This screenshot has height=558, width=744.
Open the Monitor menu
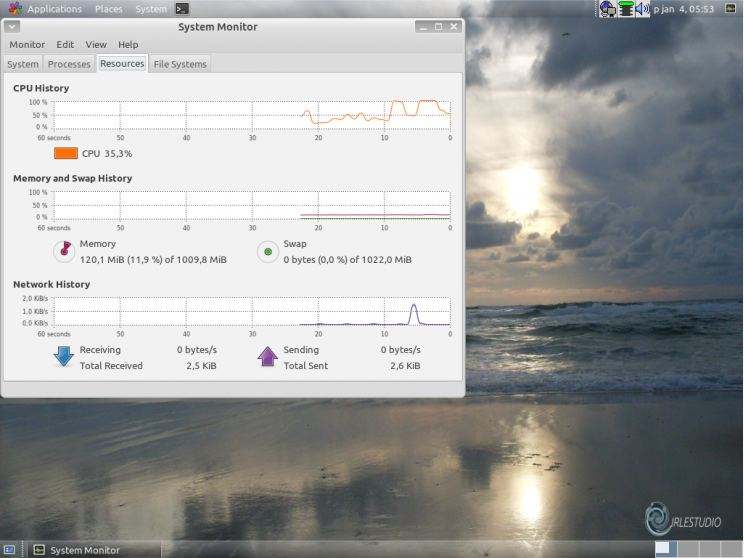tap(27, 45)
